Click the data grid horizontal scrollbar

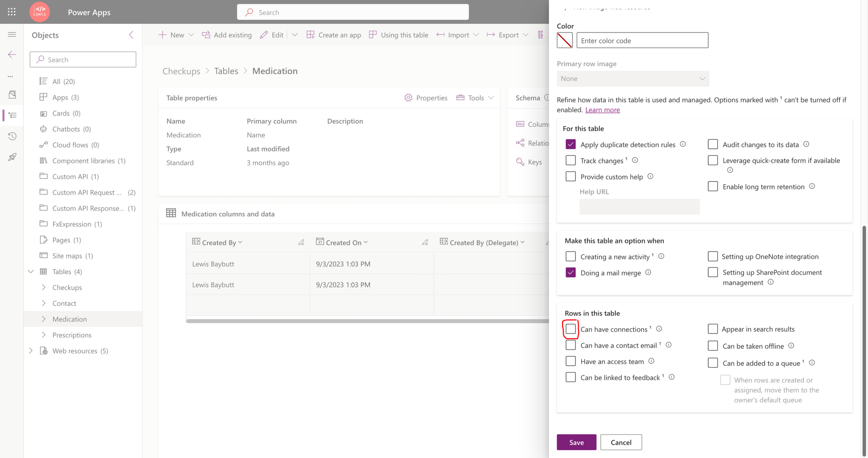[x=367, y=321]
